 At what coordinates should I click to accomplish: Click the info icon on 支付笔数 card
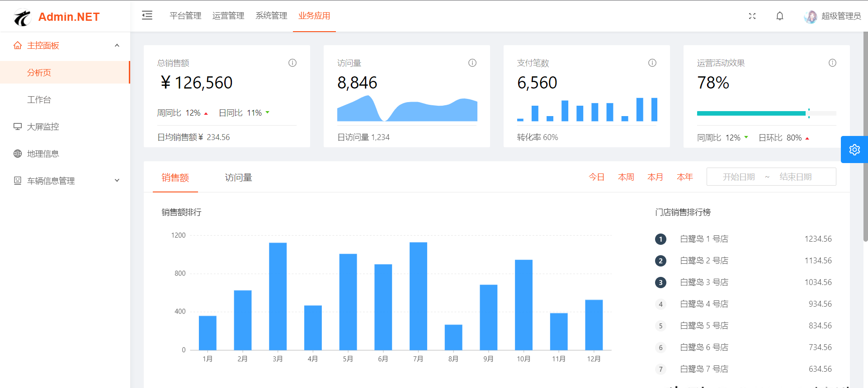click(652, 63)
